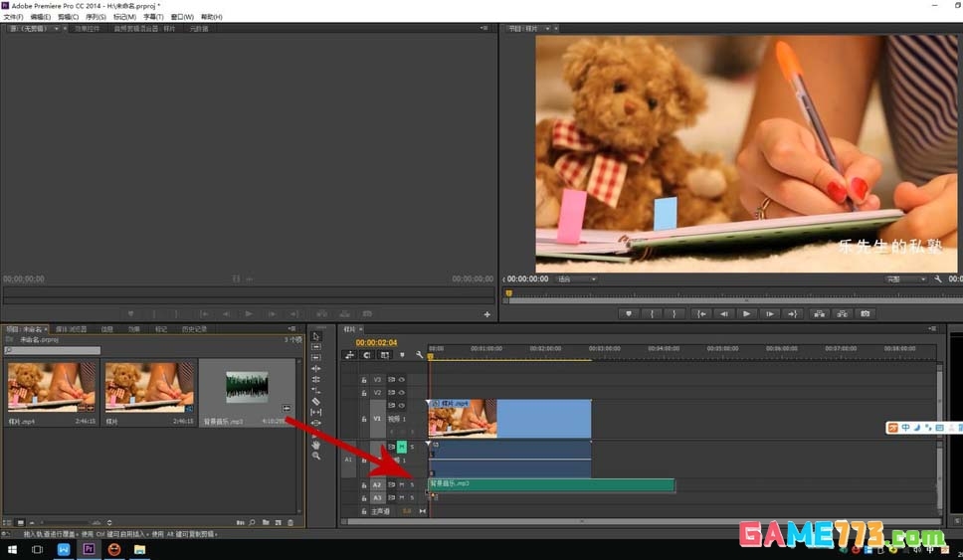Toggle V2 track output eye icon
963x560 pixels.
click(402, 392)
